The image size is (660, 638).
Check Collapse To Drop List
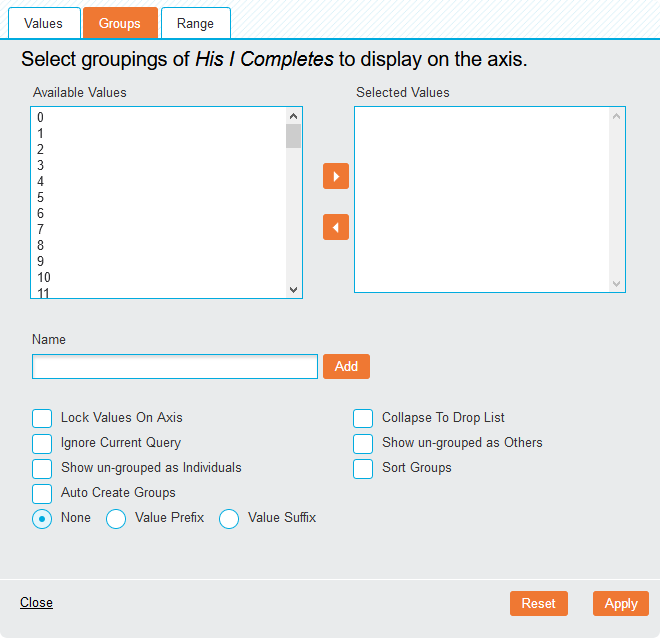(x=363, y=418)
